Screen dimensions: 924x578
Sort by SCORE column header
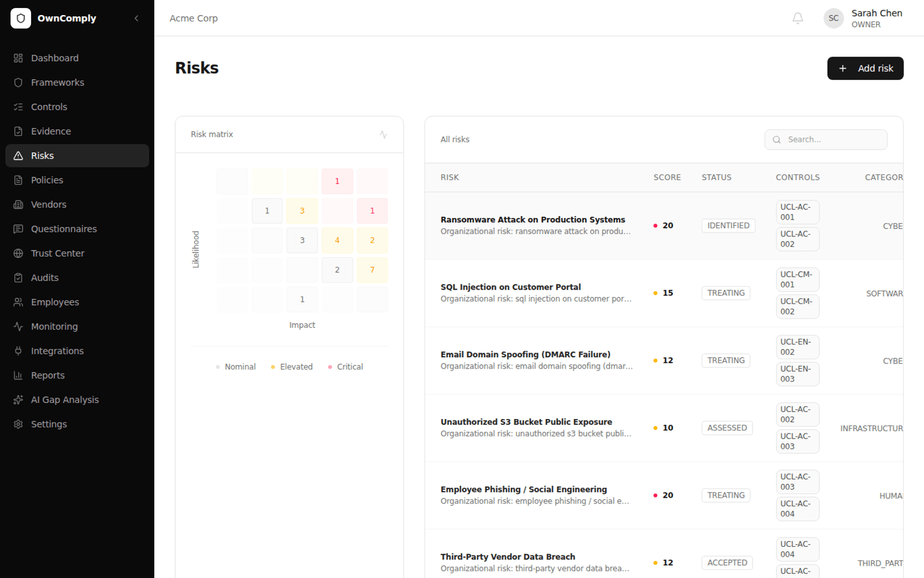pos(667,177)
